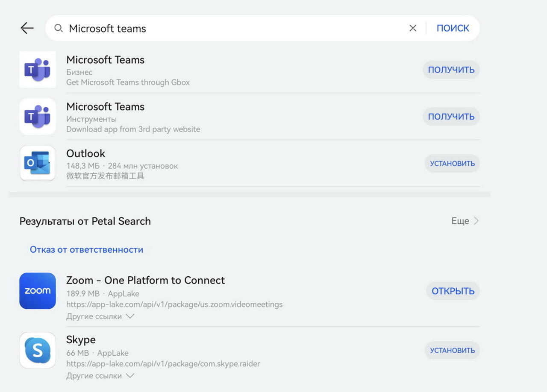Get Microsoft Teams through Gbox
The height and width of the screenshot is (392, 547).
point(451,70)
